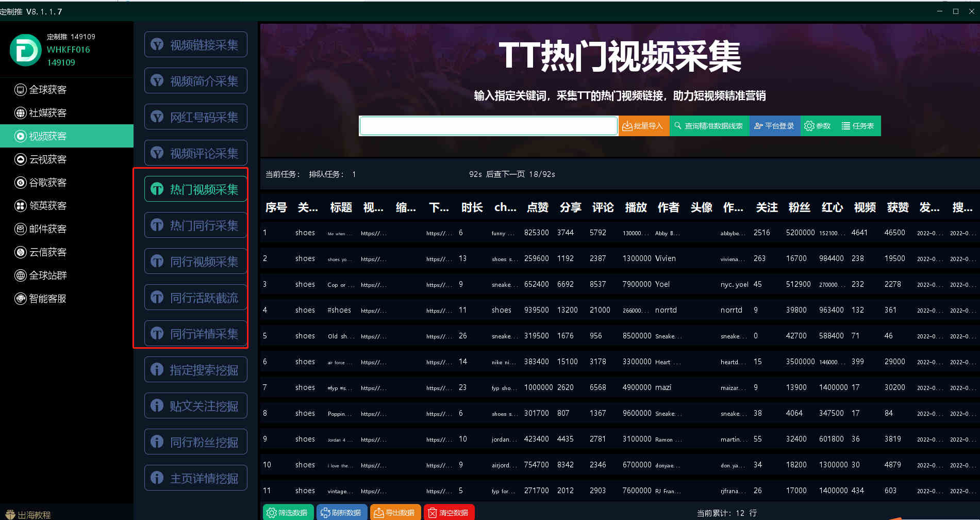Click the icon on 同行活跃截流
Image resolution: width=980 pixels, height=520 pixels.
pyautogui.click(x=157, y=298)
